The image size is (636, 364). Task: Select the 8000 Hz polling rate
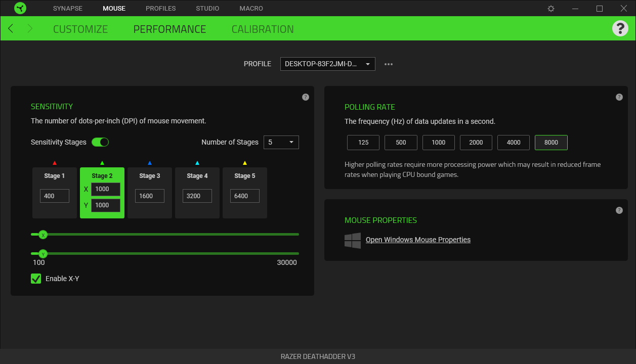point(551,143)
